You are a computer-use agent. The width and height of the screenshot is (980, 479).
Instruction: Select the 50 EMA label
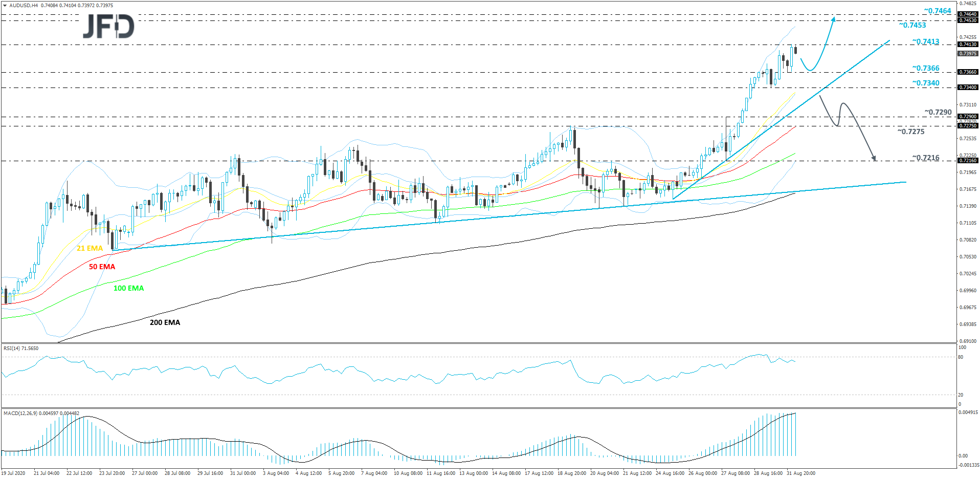point(102,267)
